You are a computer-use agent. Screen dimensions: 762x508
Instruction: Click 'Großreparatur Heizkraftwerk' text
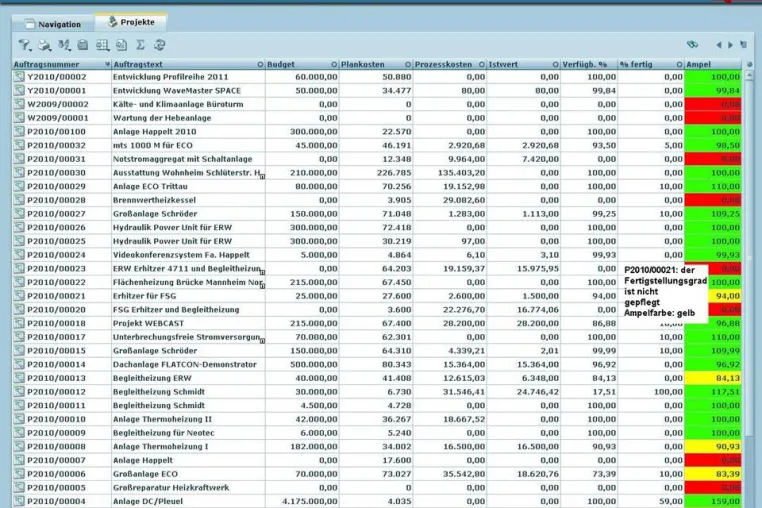coord(171,488)
